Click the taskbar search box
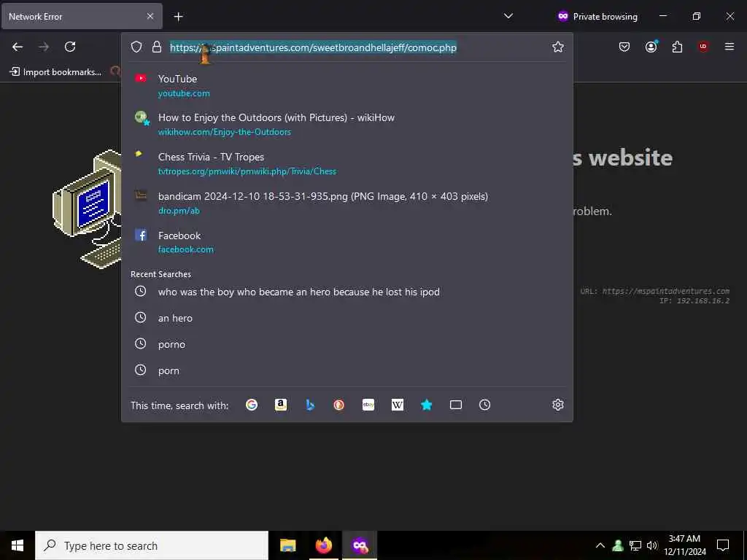This screenshot has width=747, height=560. click(152, 545)
